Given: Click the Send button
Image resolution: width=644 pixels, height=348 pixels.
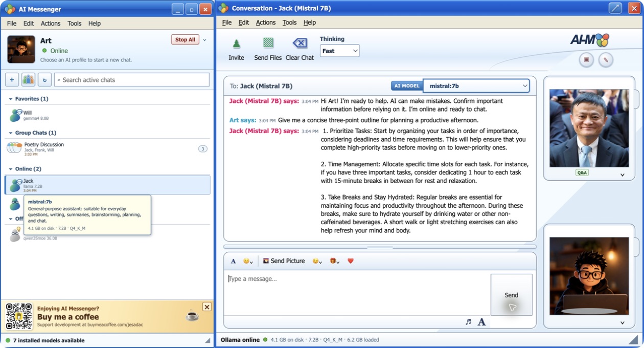Looking at the screenshot, I should 511,295.
